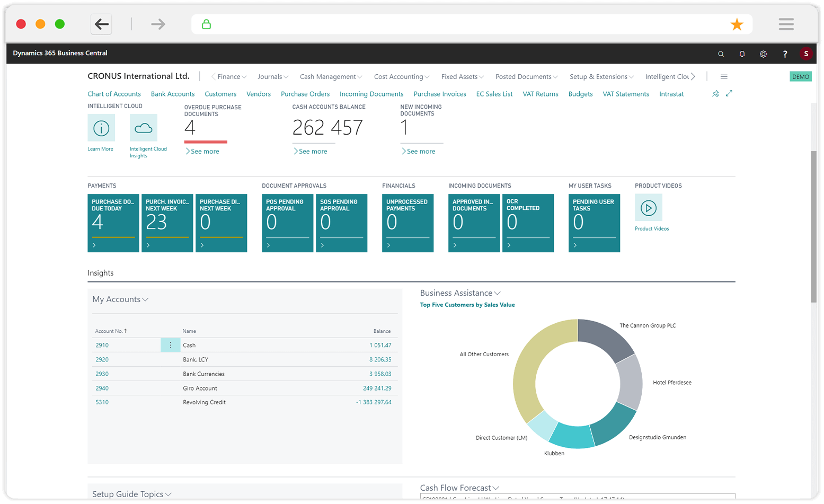Open the Business Assistance dropdown
This screenshot has height=504, width=824.
click(x=460, y=293)
